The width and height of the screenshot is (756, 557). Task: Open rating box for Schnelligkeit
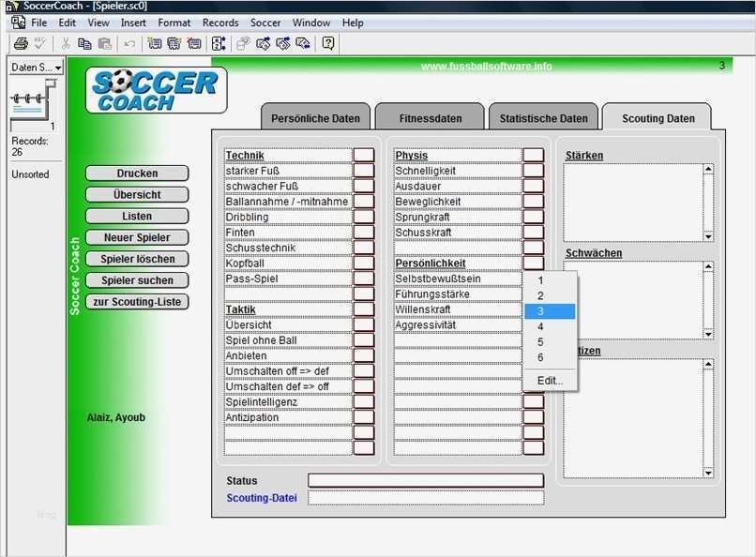(x=534, y=171)
